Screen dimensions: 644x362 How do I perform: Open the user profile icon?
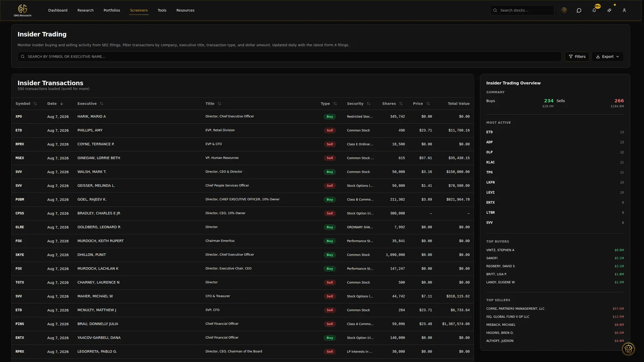click(x=624, y=10)
